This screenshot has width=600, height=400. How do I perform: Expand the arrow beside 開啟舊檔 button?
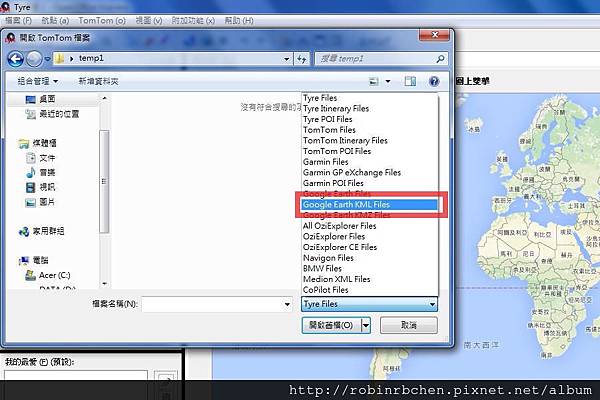[x=366, y=325]
